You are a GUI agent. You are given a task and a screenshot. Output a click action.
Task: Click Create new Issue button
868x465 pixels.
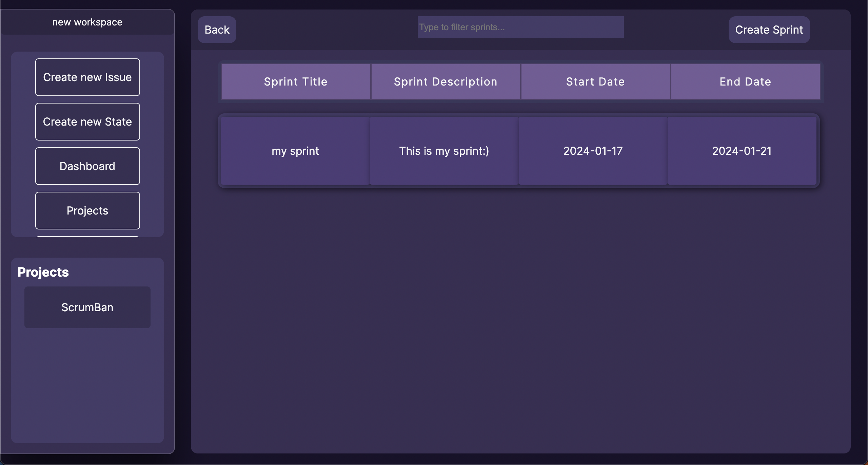pos(87,77)
